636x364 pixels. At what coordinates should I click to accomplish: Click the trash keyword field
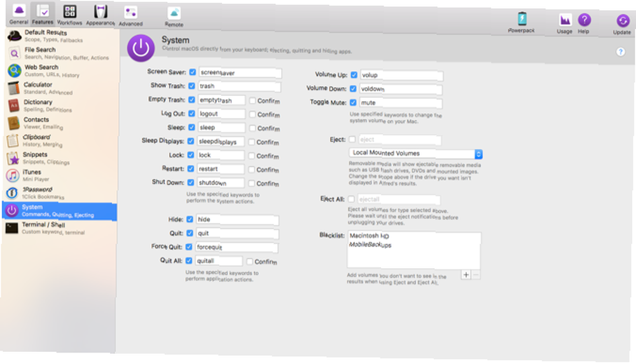[239, 86]
